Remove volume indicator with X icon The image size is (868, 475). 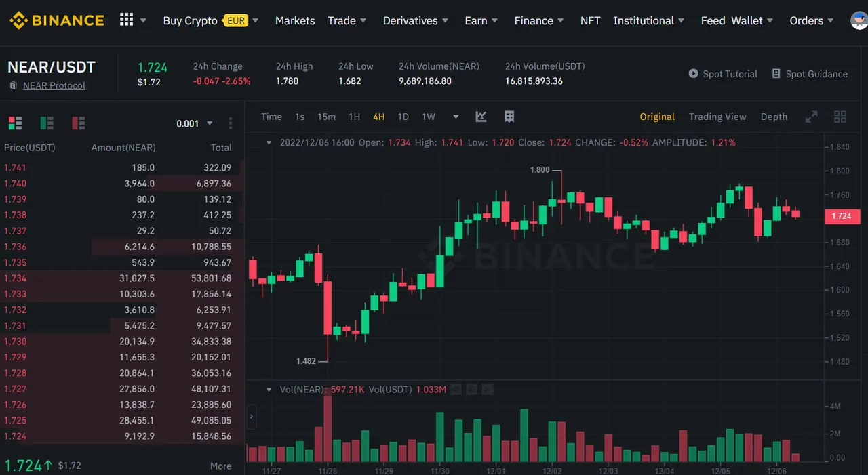tap(487, 390)
